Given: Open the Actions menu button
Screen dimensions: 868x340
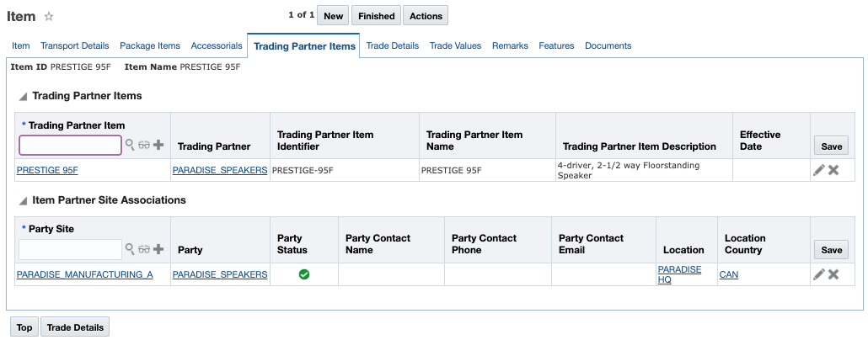Looking at the screenshot, I should pyautogui.click(x=426, y=16).
